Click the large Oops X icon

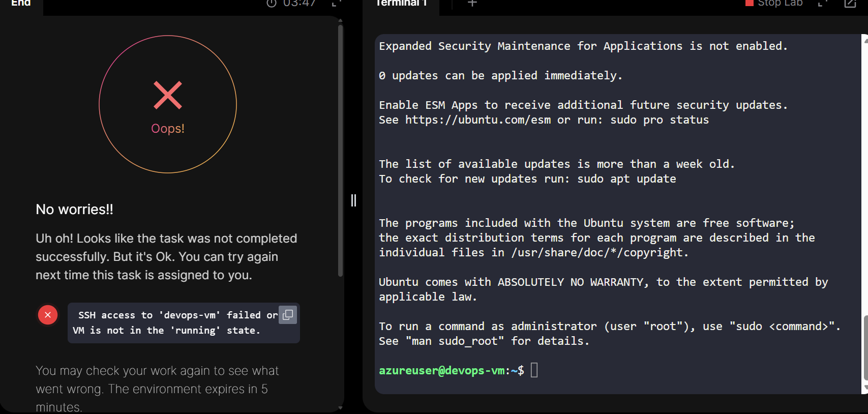(x=168, y=95)
